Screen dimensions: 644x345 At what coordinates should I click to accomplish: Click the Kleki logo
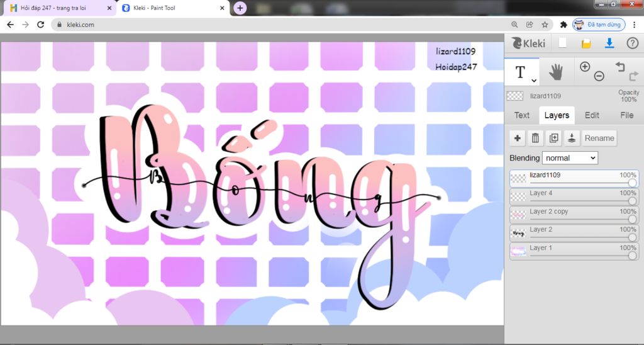(x=528, y=43)
